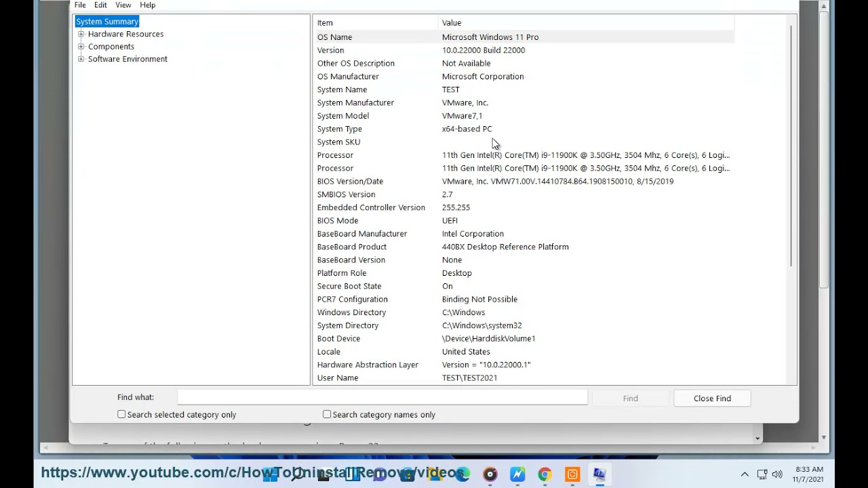
Task: Select the Hardware Resources tree item
Action: (x=125, y=34)
